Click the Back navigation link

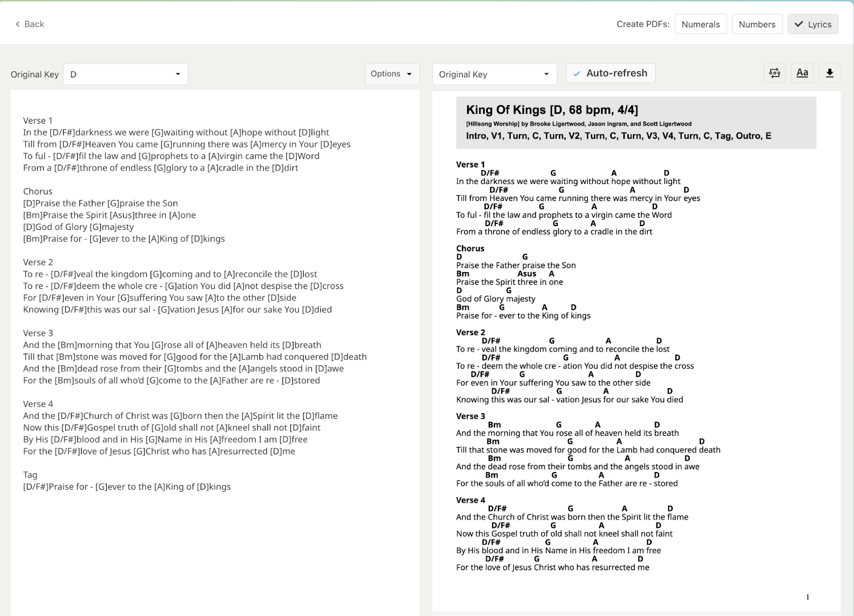pos(30,24)
